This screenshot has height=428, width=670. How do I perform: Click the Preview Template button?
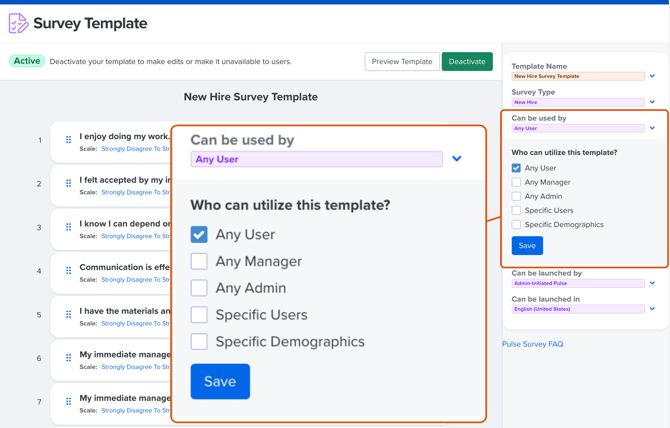point(402,62)
